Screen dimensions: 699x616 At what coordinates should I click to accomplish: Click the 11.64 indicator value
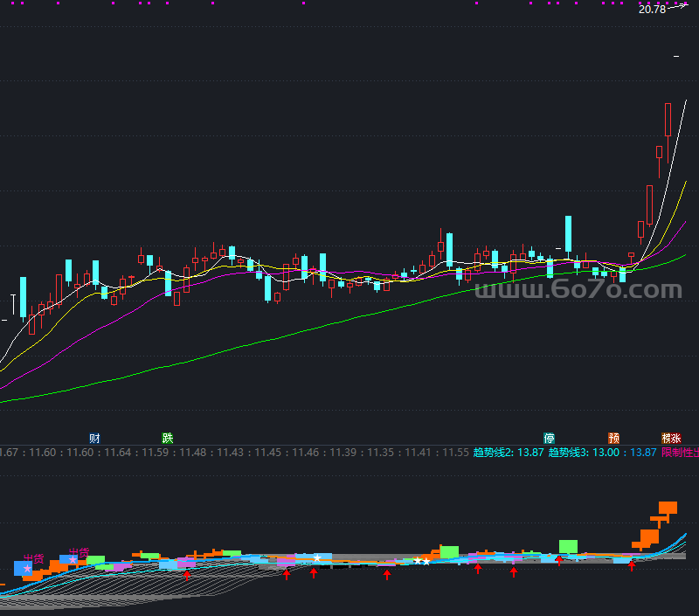(x=118, y=453)
